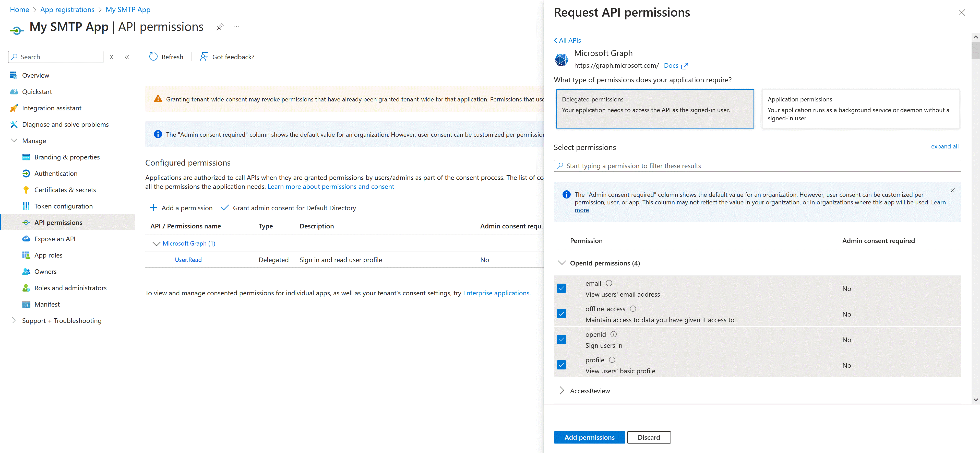
Task: Open Learn more about permissions and consent
Action: click(331, 187)
